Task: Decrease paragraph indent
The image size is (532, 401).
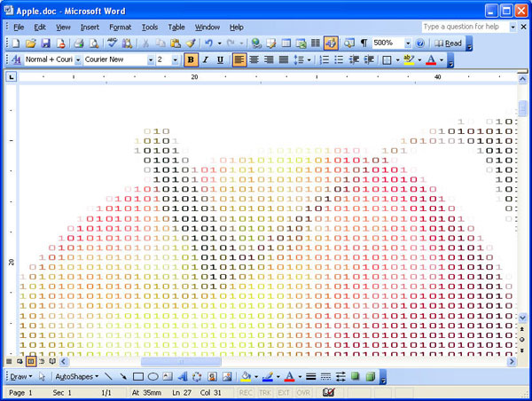Action: 354,59
